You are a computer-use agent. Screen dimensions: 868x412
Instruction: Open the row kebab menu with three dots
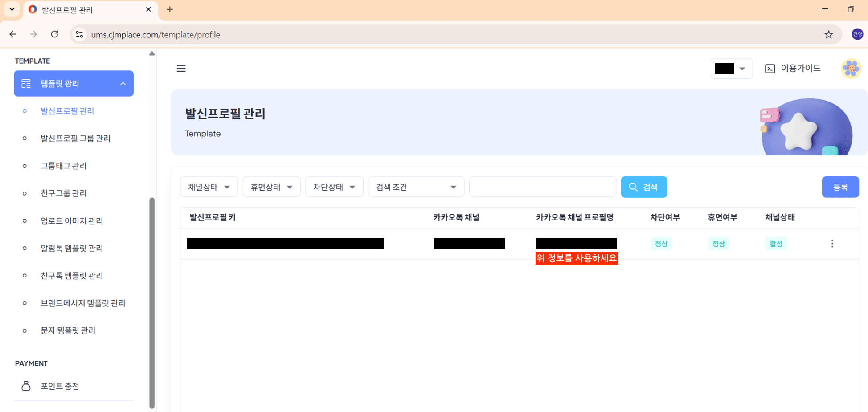click(832, 244)
